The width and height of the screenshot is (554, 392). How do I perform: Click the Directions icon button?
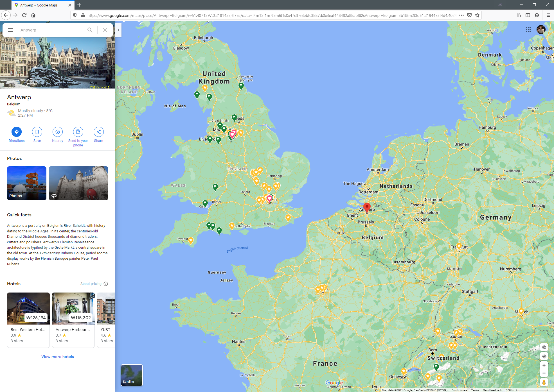17,132
